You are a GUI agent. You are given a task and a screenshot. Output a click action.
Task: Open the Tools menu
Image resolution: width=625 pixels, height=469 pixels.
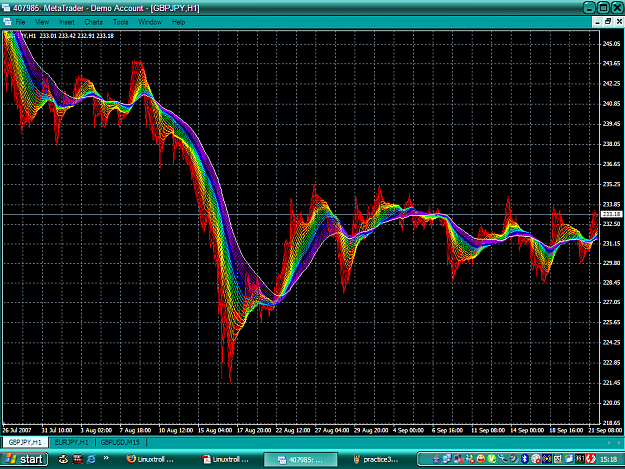click(x=120, y=22)
